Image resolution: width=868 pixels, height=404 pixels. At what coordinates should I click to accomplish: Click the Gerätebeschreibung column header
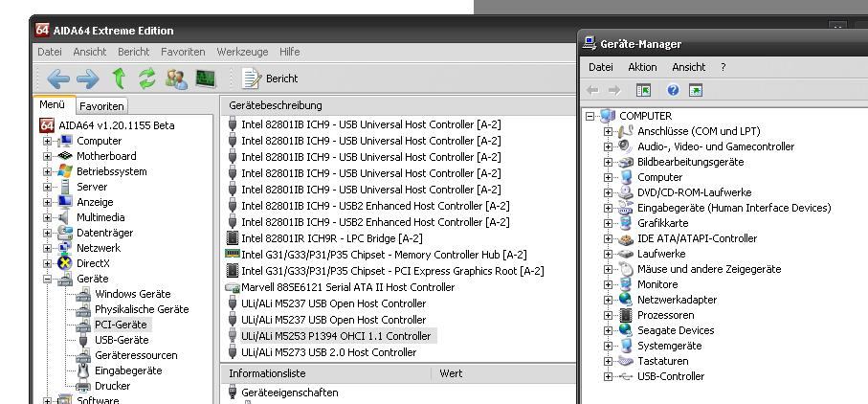[x=397, y=105]
